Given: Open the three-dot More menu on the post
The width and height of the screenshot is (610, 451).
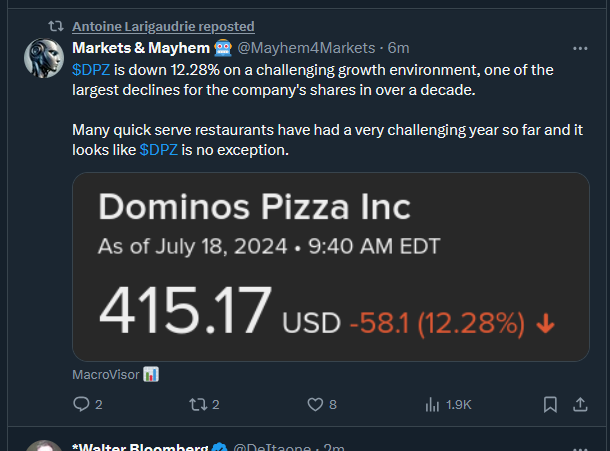Looking at the screenshot, I should coord(580,48).
